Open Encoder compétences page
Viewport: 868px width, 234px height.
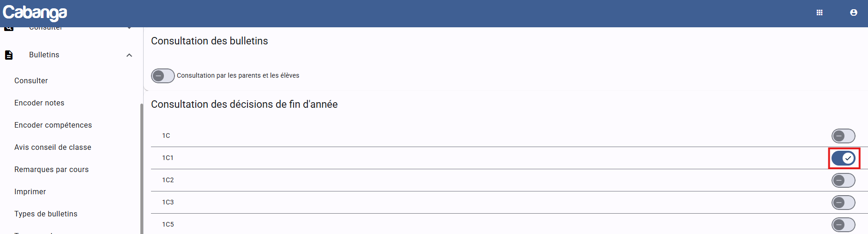click(53, 125)
